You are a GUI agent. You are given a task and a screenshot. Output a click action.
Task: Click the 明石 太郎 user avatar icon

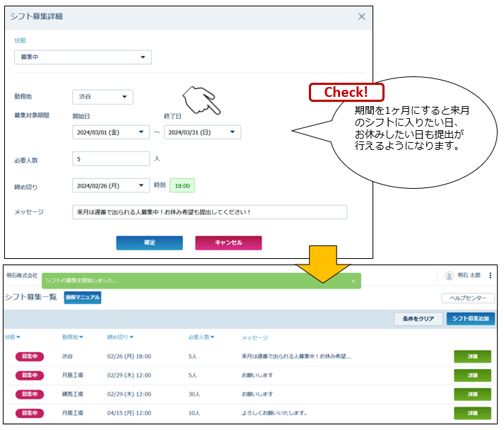(x=449, y=276)
